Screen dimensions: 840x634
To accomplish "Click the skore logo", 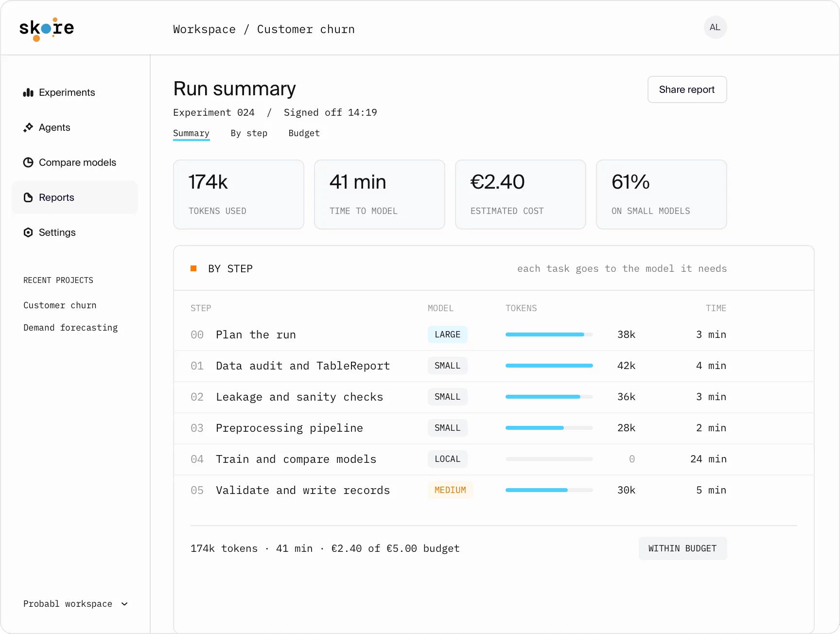I will coord(47,29).
